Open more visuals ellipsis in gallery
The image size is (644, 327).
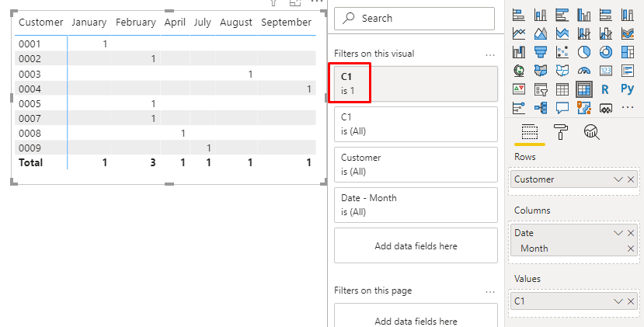point(628,107)
